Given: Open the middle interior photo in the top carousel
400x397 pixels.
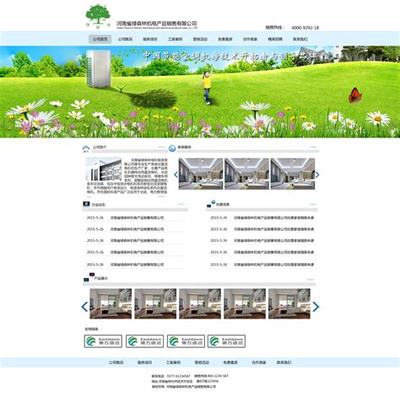Looking at the screenshot, I should (x=247, y=174).
